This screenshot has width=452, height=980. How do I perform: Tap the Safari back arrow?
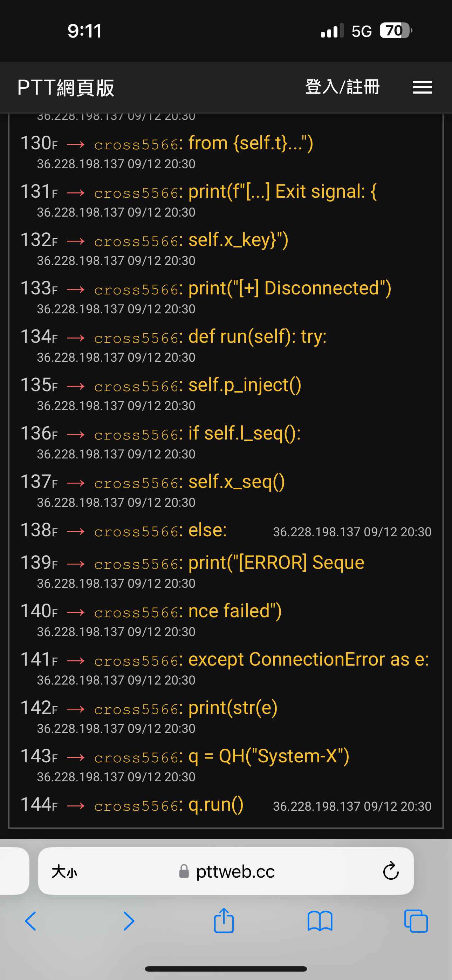click(x=30, y=921)
